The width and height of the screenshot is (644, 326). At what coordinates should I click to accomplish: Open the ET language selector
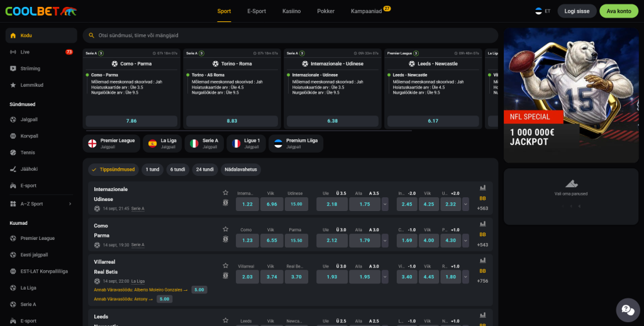pos(543,11)
